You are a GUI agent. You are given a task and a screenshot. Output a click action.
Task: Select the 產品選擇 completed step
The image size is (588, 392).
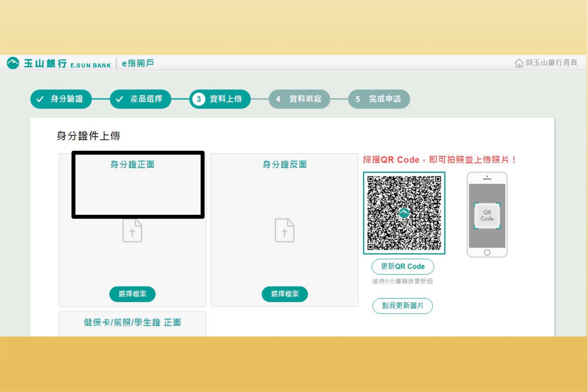pyautogui.click(x=140, y=99)
